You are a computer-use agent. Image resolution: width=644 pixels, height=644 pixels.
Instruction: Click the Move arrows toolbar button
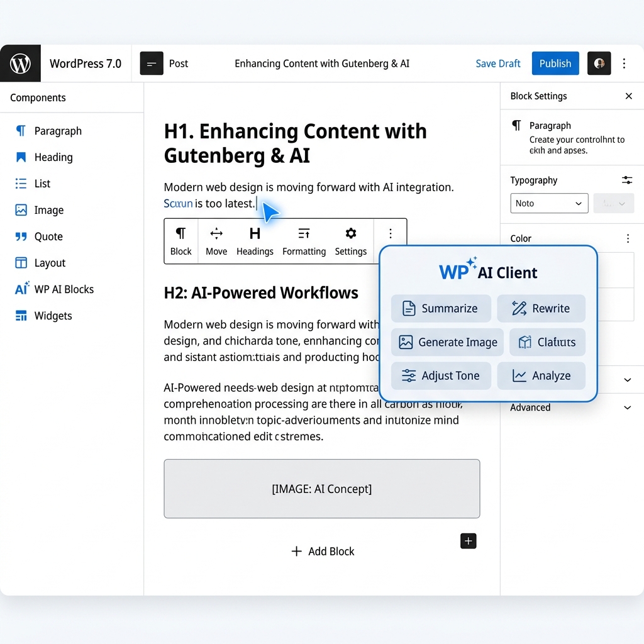(x=216, y=241)
